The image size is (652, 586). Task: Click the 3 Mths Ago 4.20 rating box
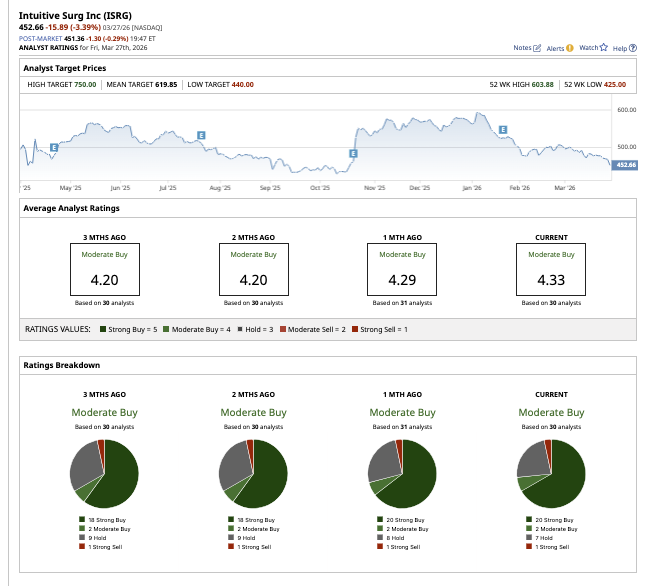105,270
